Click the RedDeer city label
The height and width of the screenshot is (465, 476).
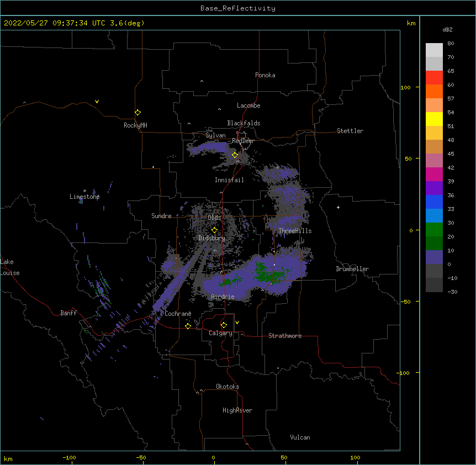pos(243,141)
